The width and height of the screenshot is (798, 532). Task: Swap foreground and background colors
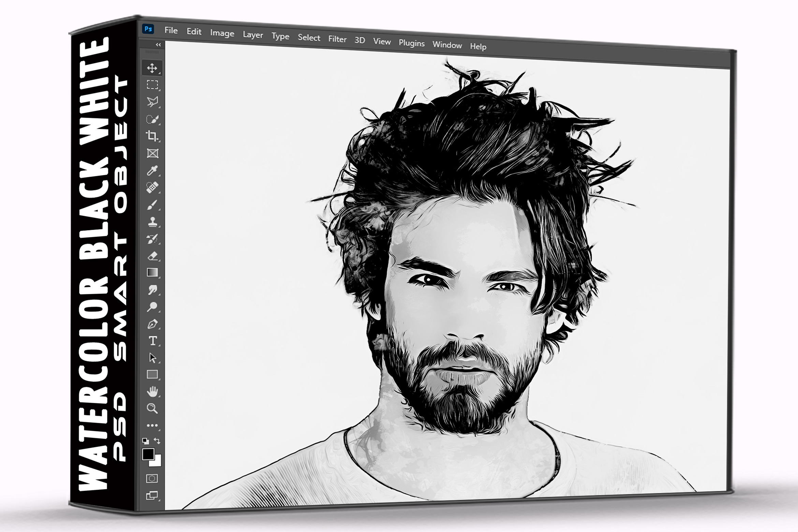(157, 441)
